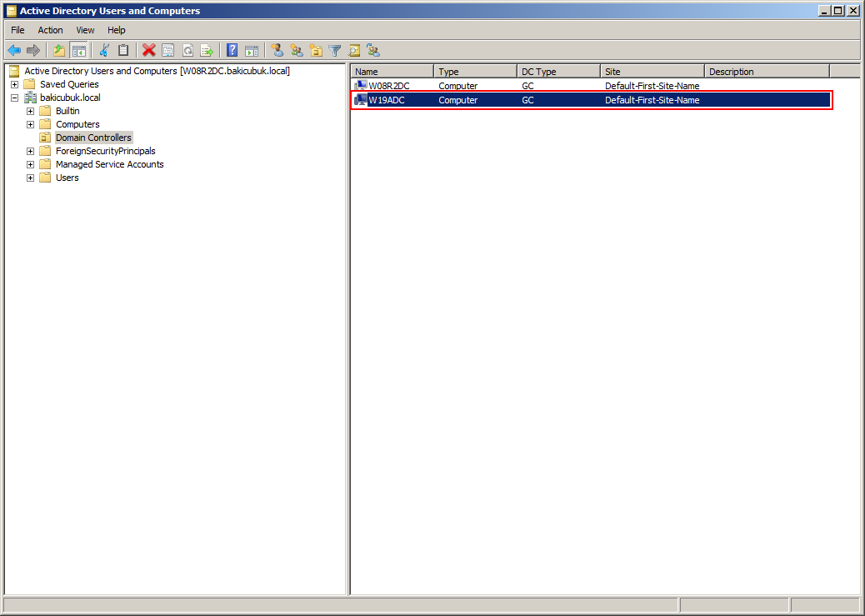
Task: Select ForeignSecurityPrincipals in the tree
Action: [x=105, y=151]
